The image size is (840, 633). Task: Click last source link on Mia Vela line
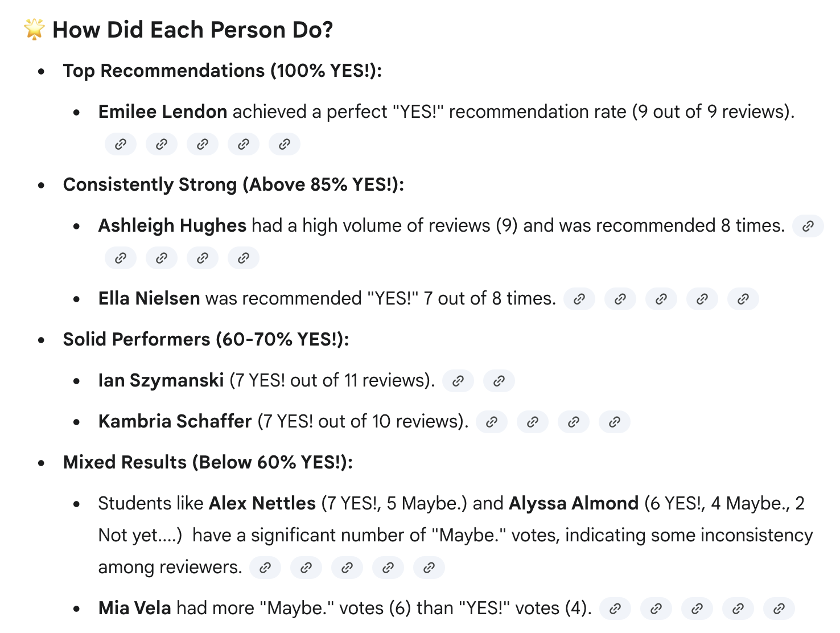tap(779, 609)
